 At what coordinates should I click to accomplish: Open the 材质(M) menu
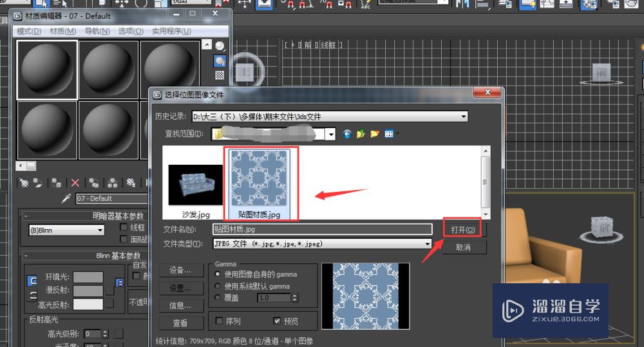[x=63, y=31]
